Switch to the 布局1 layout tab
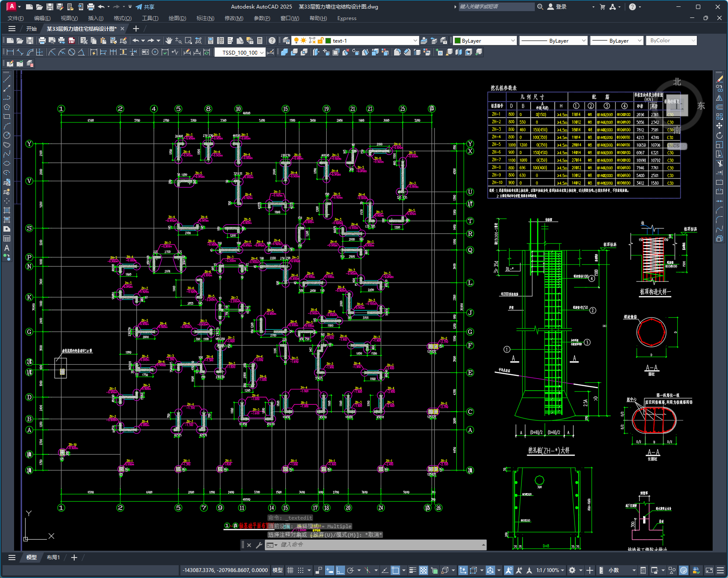The image size is (728, 578). pyautogui.click(x=53, y=558)
